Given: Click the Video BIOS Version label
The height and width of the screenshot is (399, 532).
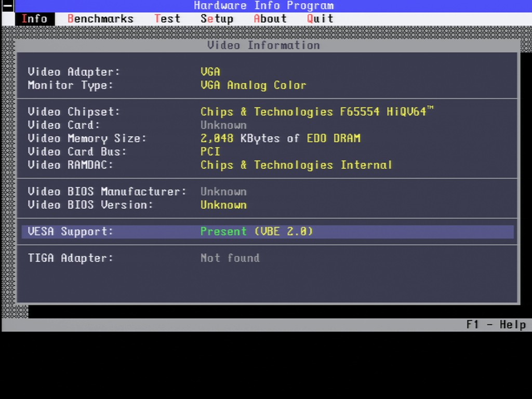Looking at the screenshot, I should point(90,205).
